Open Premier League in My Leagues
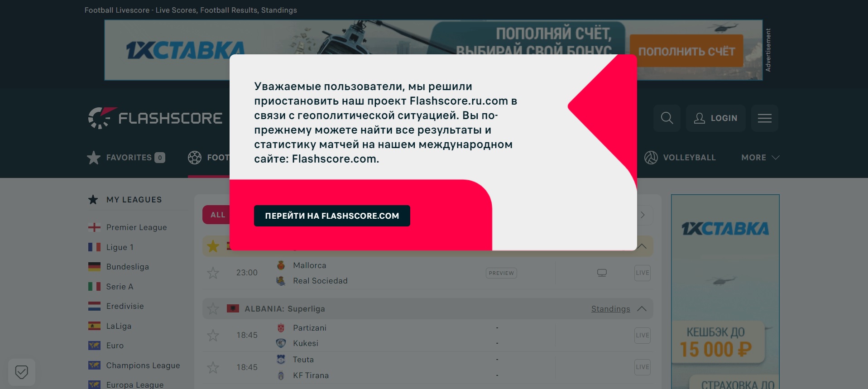 tap(136, 227)
